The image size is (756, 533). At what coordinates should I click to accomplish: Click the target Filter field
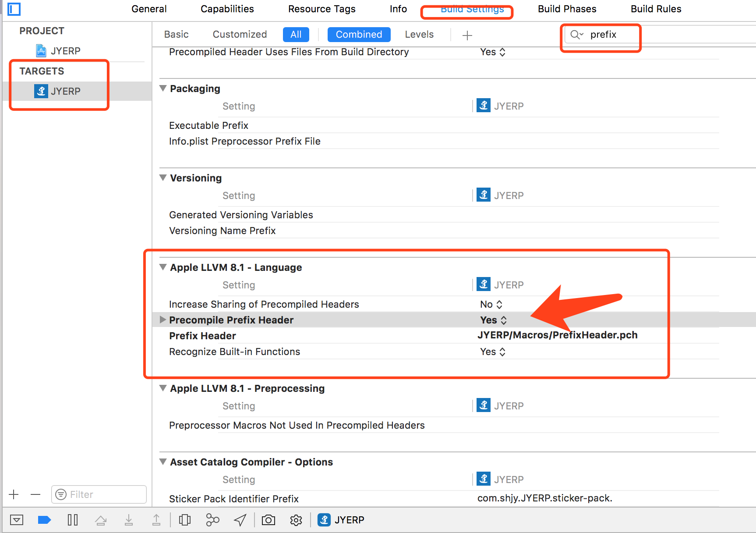pyautogui.click(x=99, y=494)
